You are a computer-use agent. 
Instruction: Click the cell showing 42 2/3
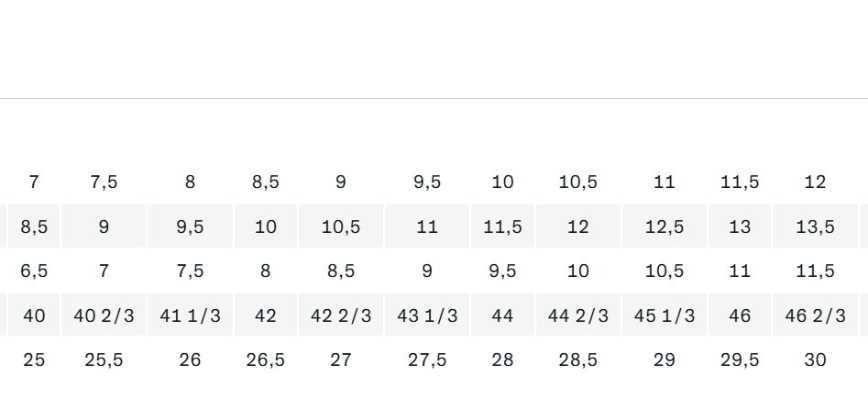[x=341, y=315]
